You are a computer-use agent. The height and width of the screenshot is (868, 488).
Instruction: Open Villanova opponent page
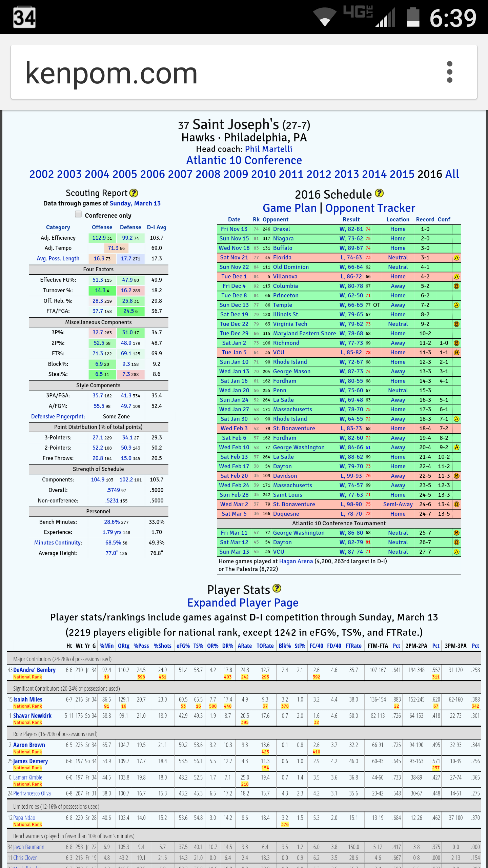coord(285,277)
